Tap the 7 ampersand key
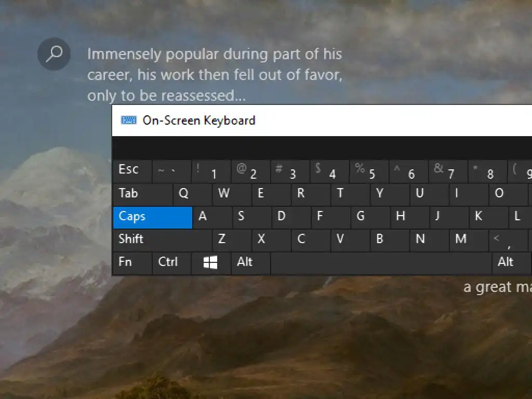Viewport: 532px width, 399px height. point(448,171)
